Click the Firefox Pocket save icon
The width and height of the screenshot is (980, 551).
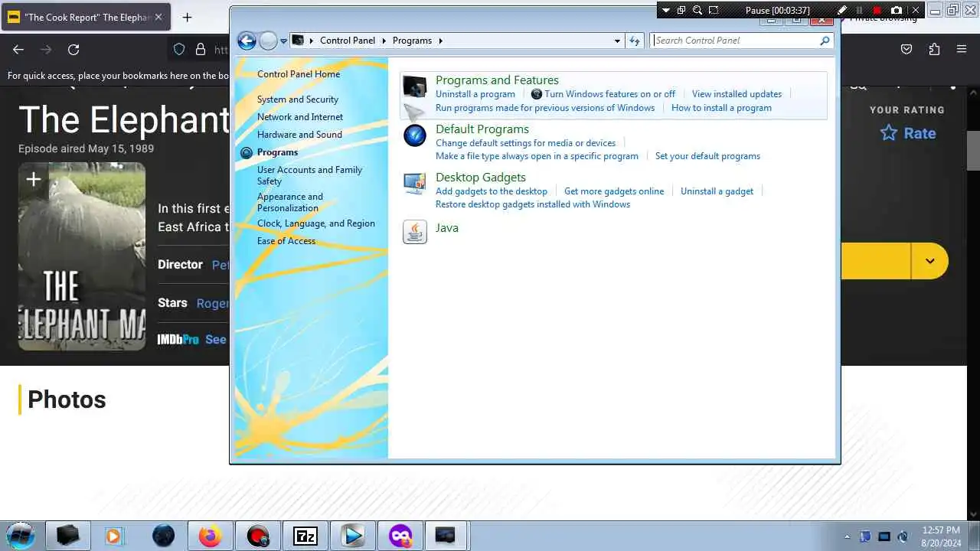tap(906, 49)
